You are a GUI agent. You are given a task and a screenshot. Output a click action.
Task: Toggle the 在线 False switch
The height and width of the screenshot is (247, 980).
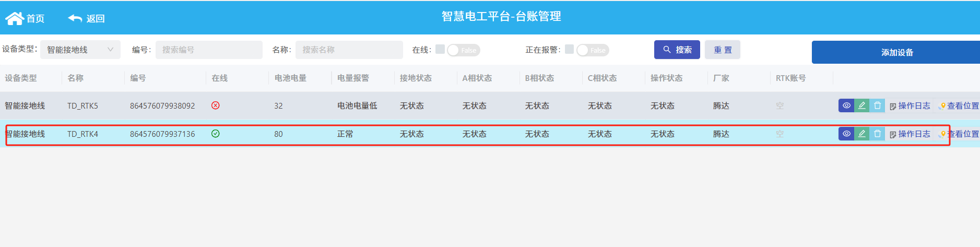point(464,50)
